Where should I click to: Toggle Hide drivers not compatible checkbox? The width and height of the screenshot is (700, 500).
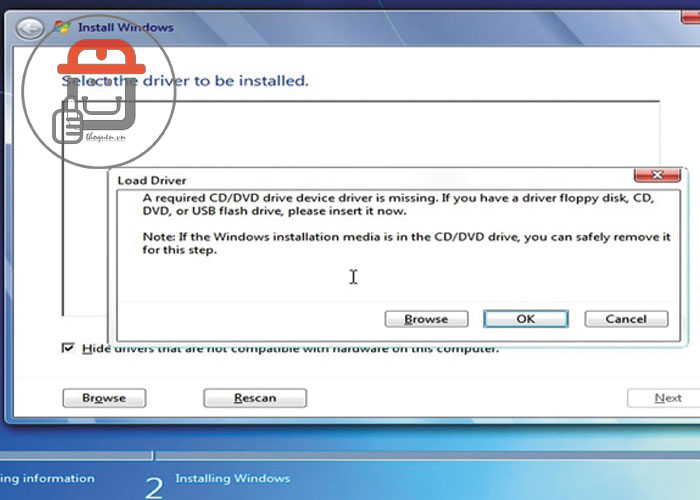pyautogui.click(x=68, y=348)
